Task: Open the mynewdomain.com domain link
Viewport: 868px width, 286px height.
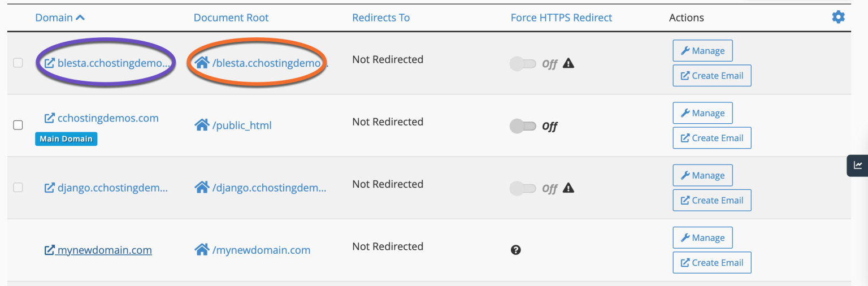Action: click(x=104, y=250)
